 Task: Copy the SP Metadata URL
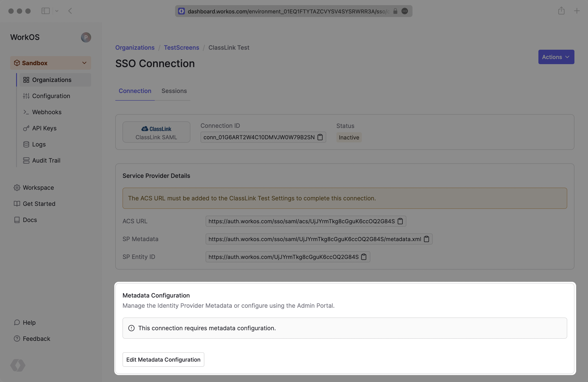coord(426,239)
